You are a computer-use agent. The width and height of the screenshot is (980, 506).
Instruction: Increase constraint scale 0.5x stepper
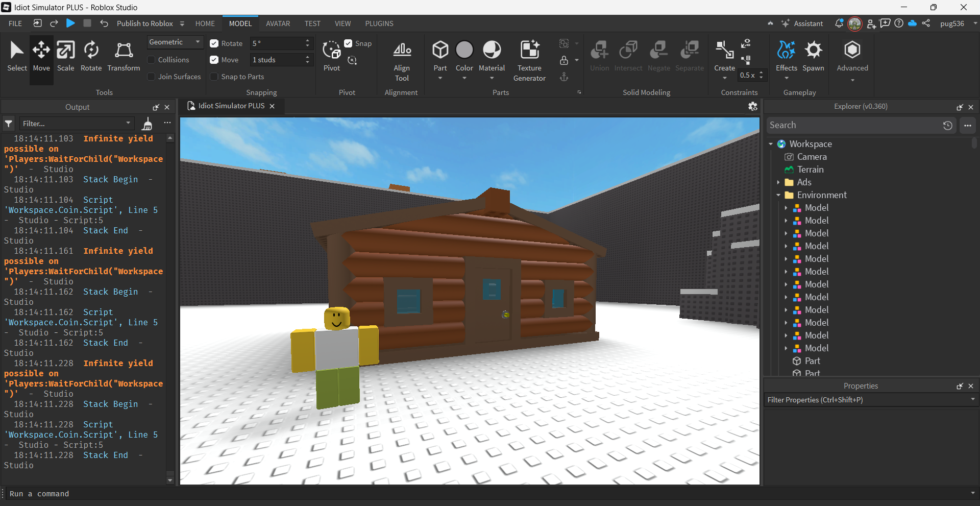coord(761,73)
